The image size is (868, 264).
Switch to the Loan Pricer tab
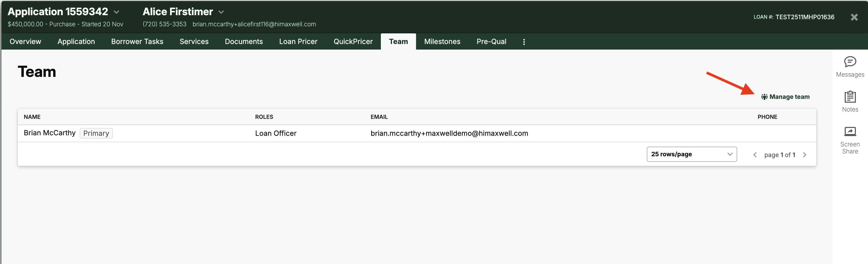[298, 41]
